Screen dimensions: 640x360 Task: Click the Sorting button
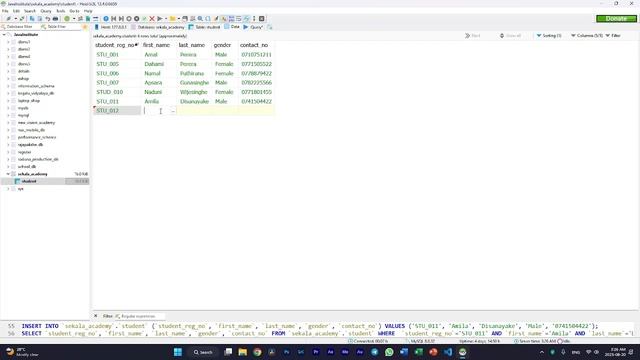pyautogui.click(x=549, y=36)
